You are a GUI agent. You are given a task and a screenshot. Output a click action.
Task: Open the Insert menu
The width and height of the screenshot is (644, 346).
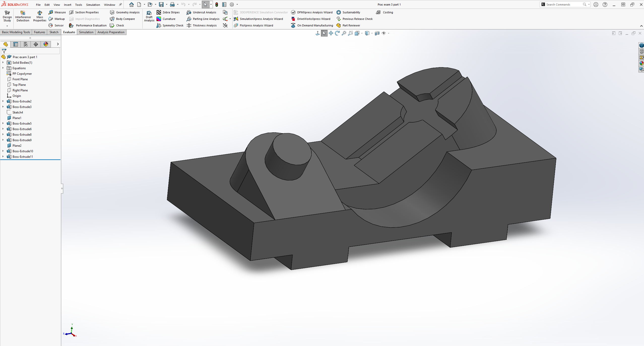click(68, 5)
